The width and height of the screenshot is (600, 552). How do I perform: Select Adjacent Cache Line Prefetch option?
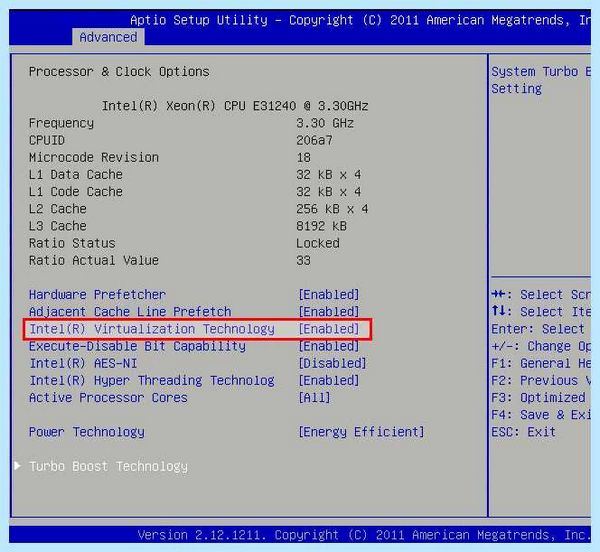click(x=130, y=312)
